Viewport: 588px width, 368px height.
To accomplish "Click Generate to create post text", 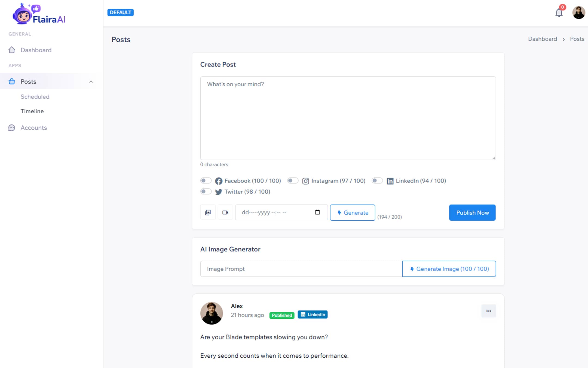I will point(352,212).
